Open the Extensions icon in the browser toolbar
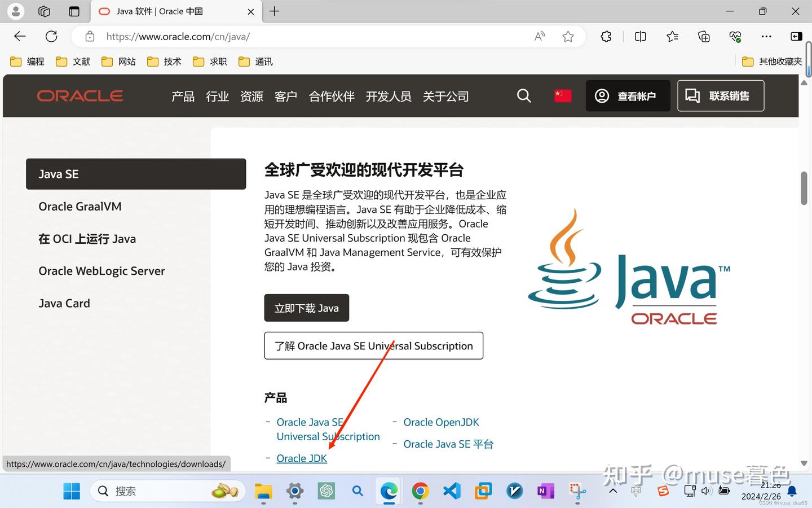The image size is (812, 508). click(606, 36)
